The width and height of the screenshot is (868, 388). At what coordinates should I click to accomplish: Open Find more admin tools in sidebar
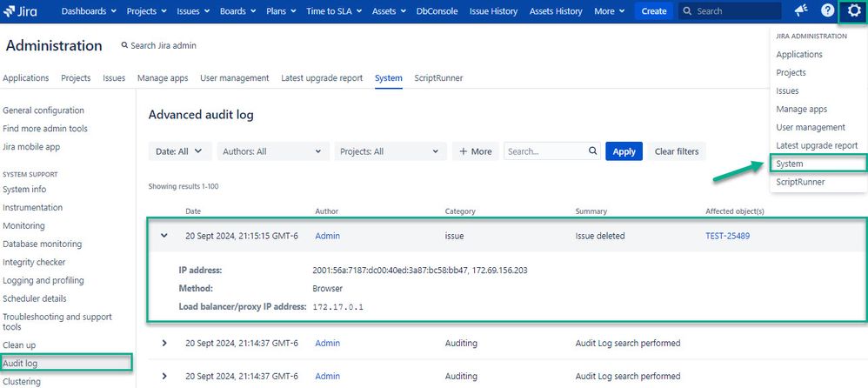[x=45, y=129]
